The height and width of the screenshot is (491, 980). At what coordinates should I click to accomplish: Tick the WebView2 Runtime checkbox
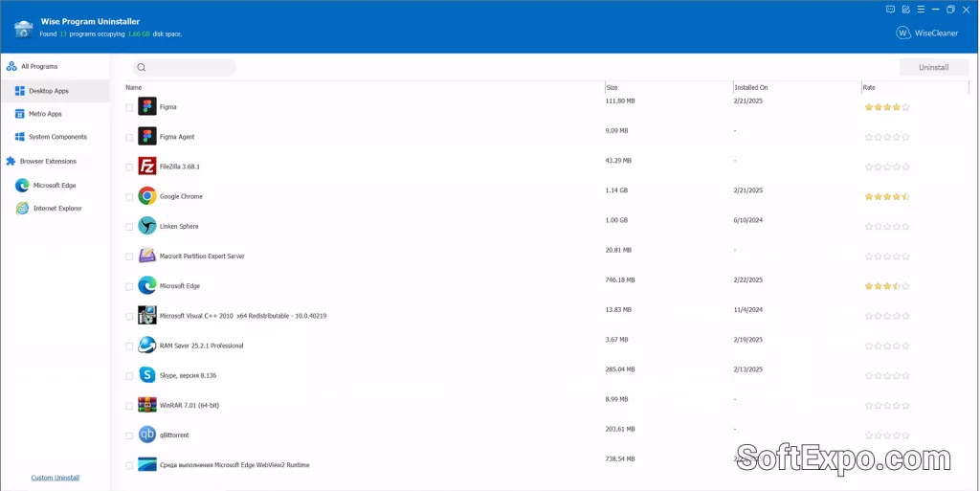pyautogui.click(x=129, y=465)
